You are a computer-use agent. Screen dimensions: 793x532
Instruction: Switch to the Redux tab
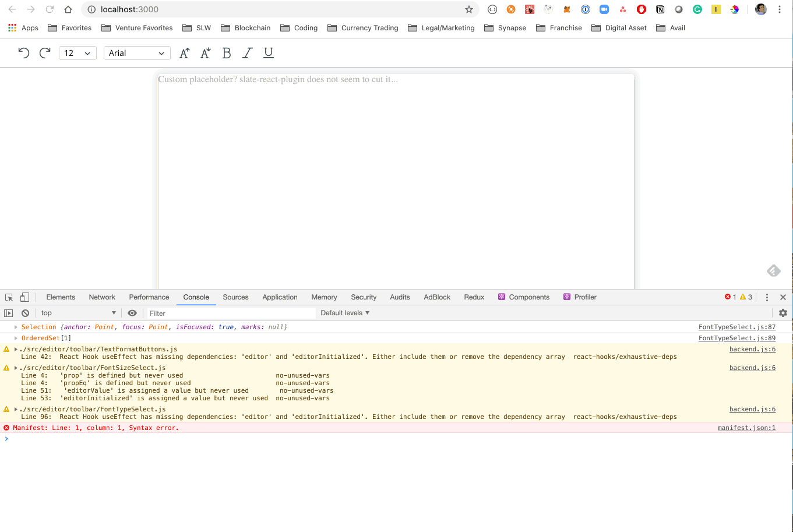(474, 297)
